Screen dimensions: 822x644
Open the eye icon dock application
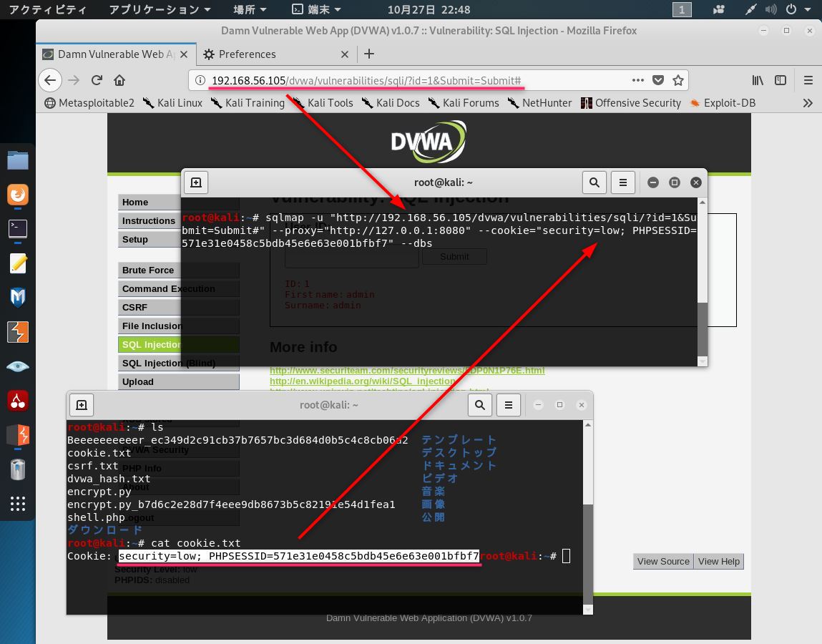18,366
